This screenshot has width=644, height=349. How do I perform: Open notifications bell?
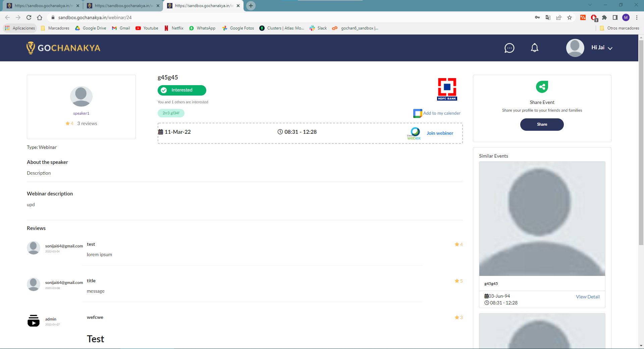coord(535,48)
